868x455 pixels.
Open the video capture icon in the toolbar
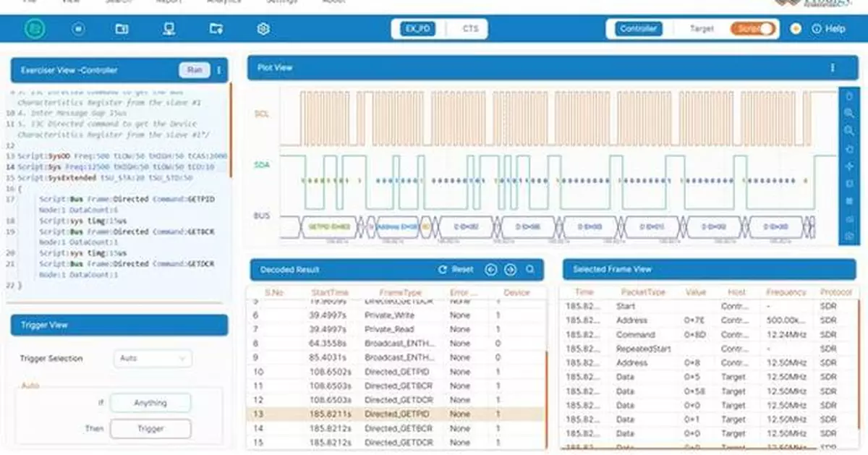122,29
